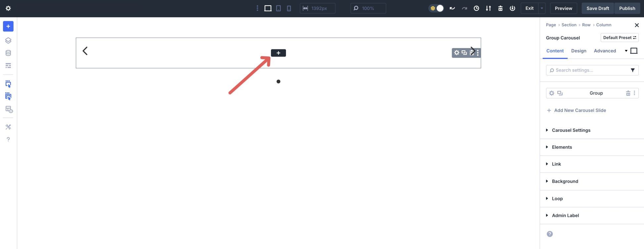644x249 pixels.
Task: Select the tablet view icon
Action: (278, 8)
